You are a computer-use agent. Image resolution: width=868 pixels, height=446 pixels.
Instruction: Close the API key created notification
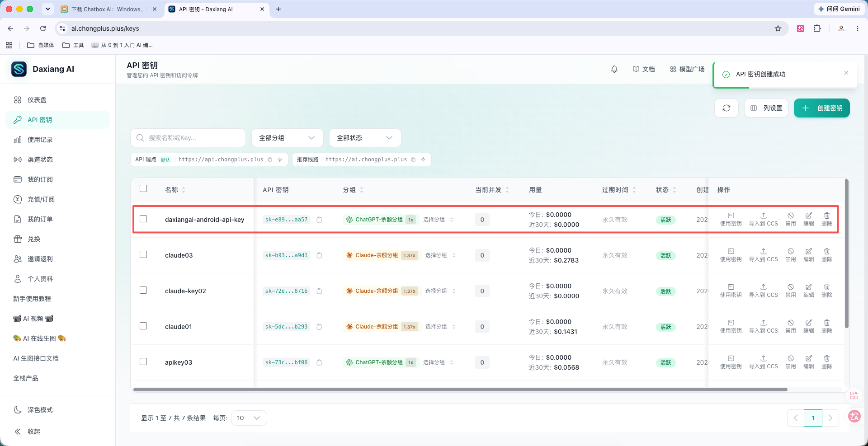[x=846, y=73]
